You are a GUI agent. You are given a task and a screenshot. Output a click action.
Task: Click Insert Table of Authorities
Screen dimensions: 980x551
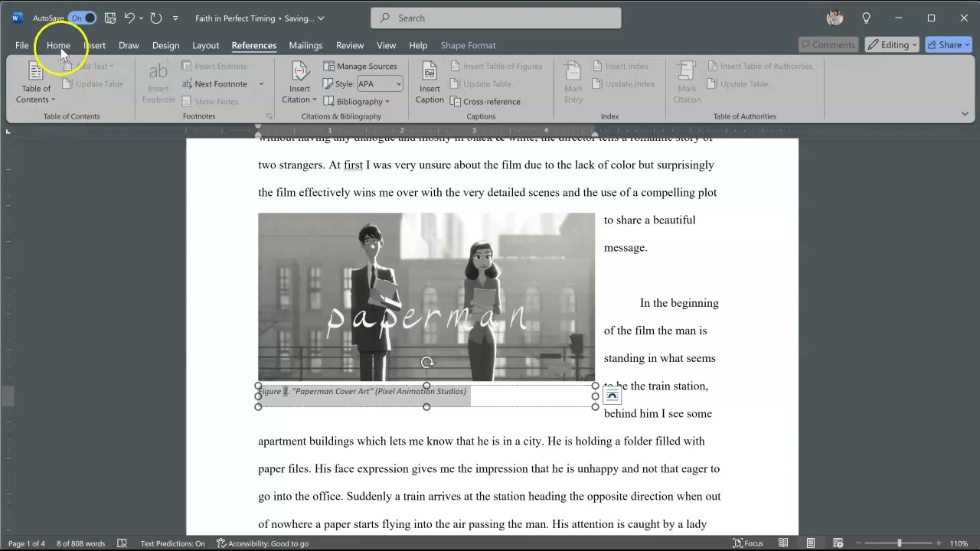click(x=760, y=66)
